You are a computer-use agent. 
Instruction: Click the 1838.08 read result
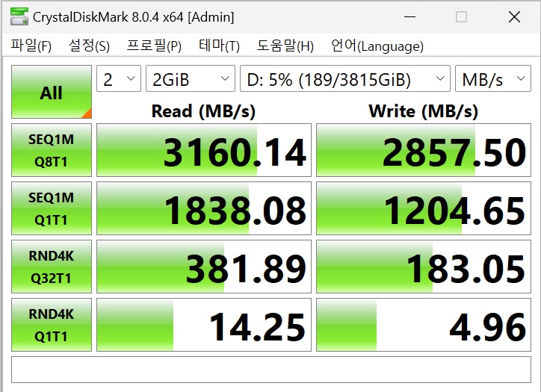point(204,208)
